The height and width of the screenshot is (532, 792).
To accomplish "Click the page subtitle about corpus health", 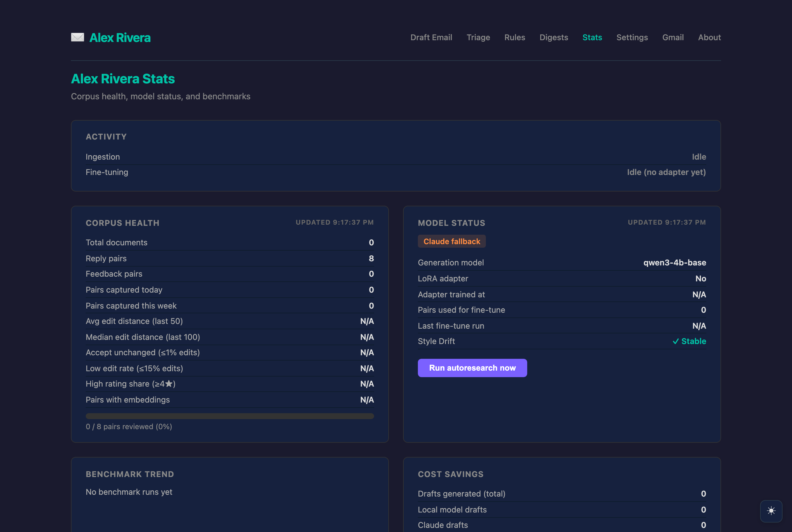I will (160, 96).
